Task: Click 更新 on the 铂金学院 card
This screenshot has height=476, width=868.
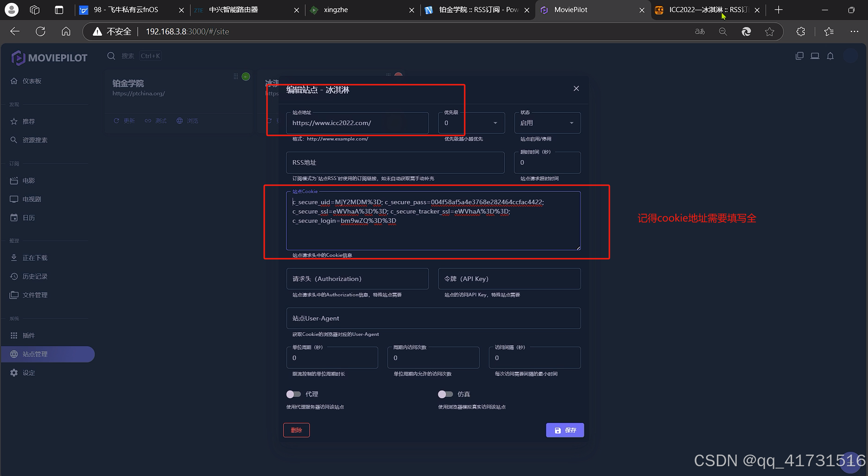Action: [x=124, y=121]
